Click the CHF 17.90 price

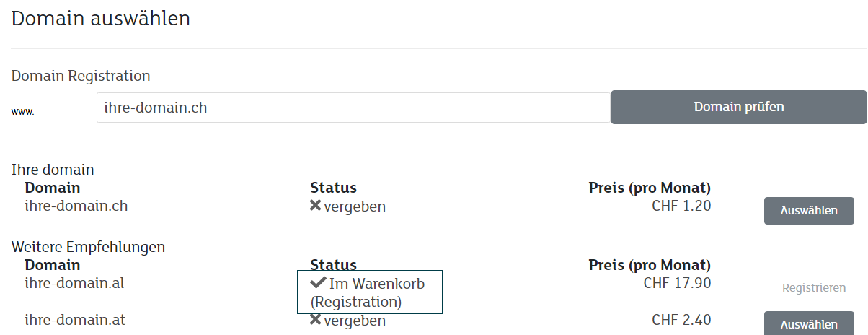[677, 283]
